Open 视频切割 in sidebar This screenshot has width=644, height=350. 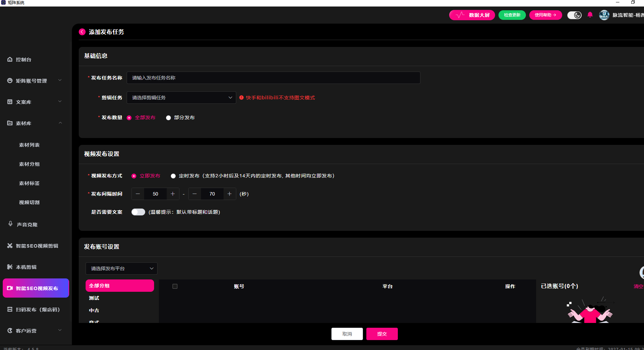[x=29, y=202]
